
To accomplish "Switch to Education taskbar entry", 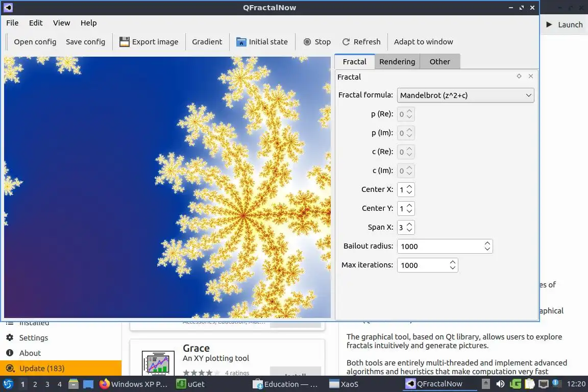I will (x=285, y=384).
